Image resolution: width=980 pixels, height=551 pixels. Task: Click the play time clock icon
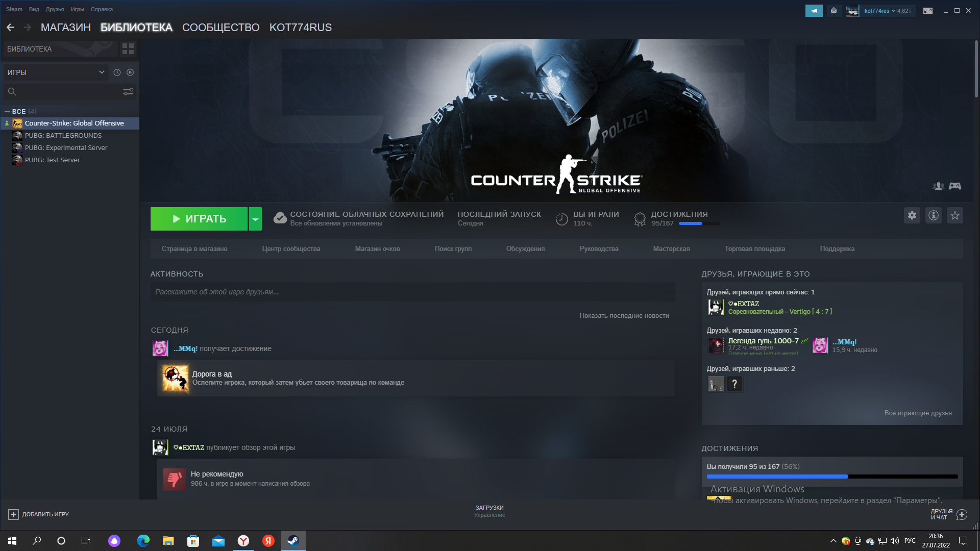click(x=561, y=219)
